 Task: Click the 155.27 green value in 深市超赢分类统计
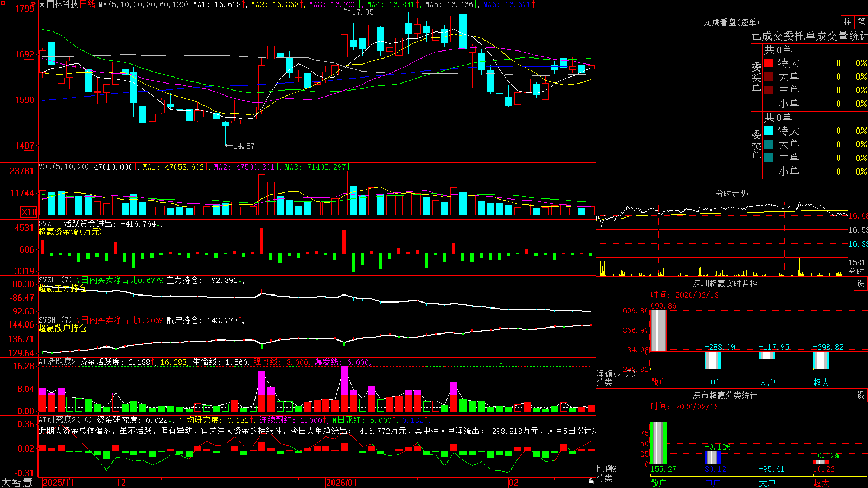pyautogui.click(x=663, y=469)
